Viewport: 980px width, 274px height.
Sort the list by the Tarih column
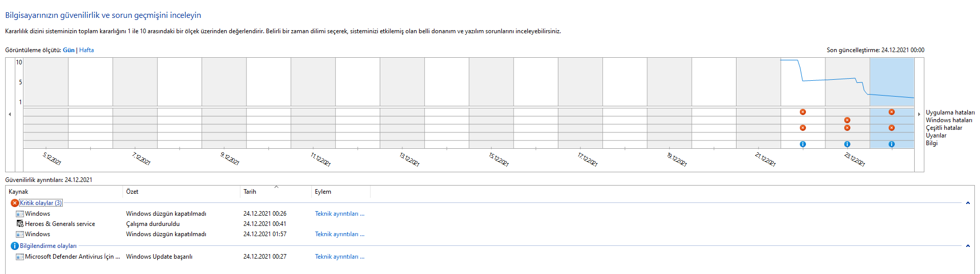(250, 192)
